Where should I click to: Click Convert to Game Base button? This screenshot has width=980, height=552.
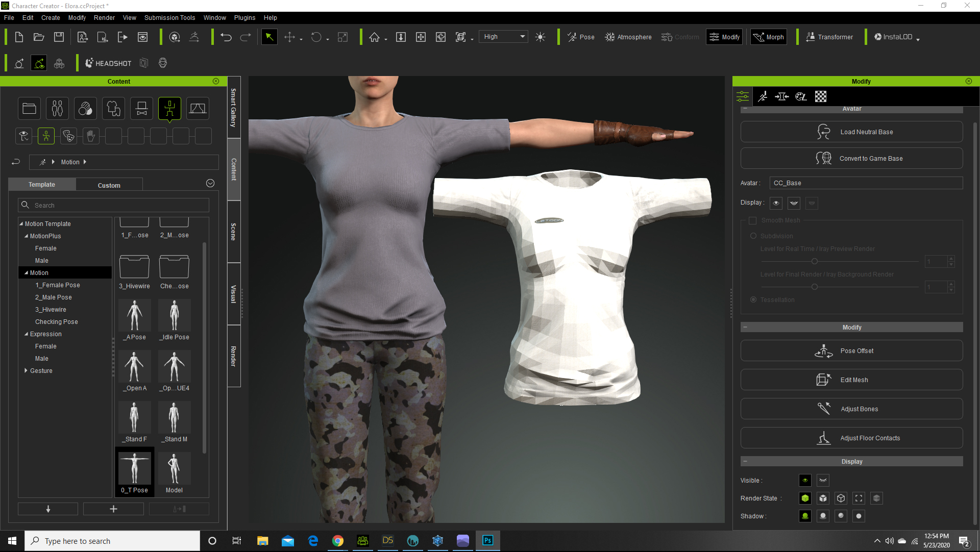tap(851, 158)
